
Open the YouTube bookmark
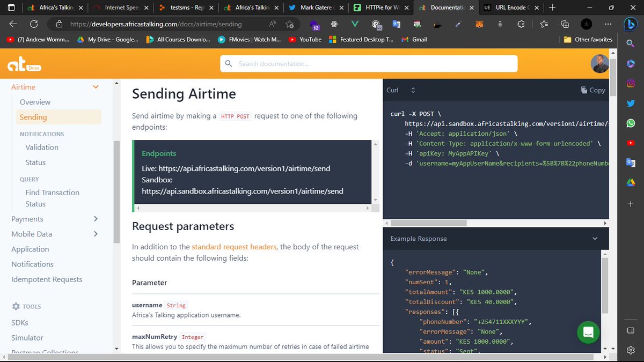305,39
